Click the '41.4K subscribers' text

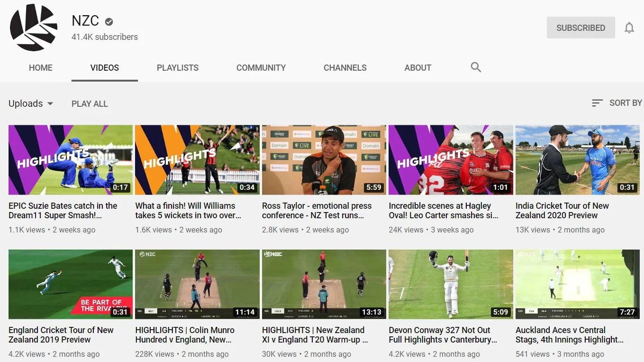[105, 37]
